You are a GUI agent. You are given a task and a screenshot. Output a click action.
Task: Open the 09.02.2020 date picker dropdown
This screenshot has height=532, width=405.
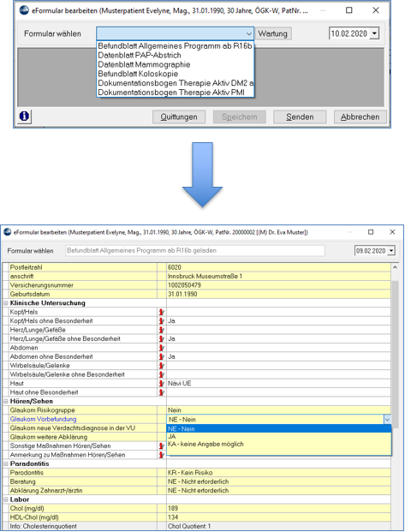click(x=391, y=251)
